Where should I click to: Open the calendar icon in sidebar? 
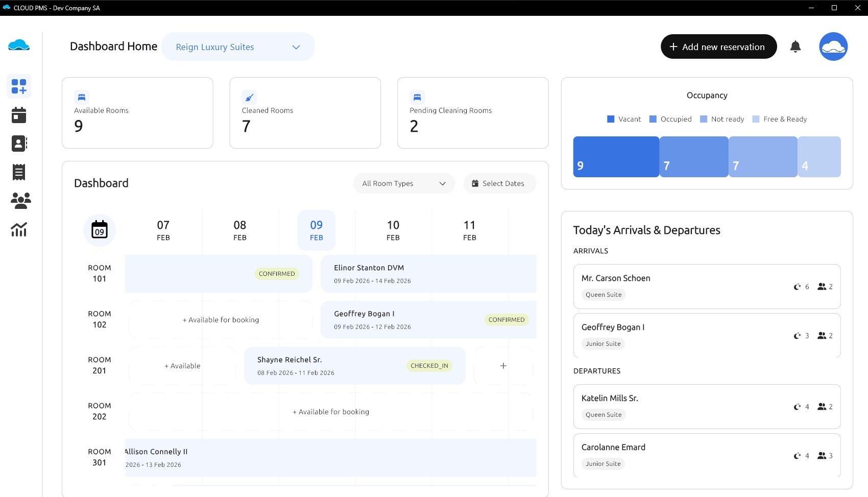coord(19,115)
